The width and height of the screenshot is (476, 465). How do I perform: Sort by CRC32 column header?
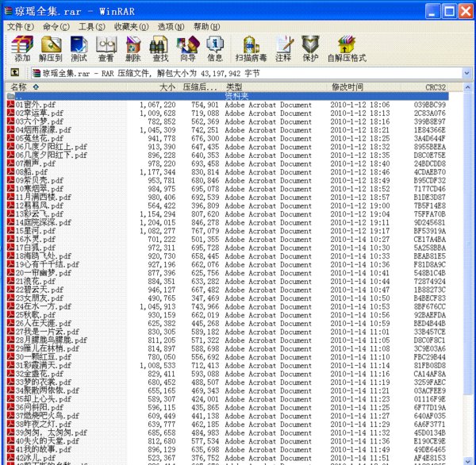coord(424,87)
